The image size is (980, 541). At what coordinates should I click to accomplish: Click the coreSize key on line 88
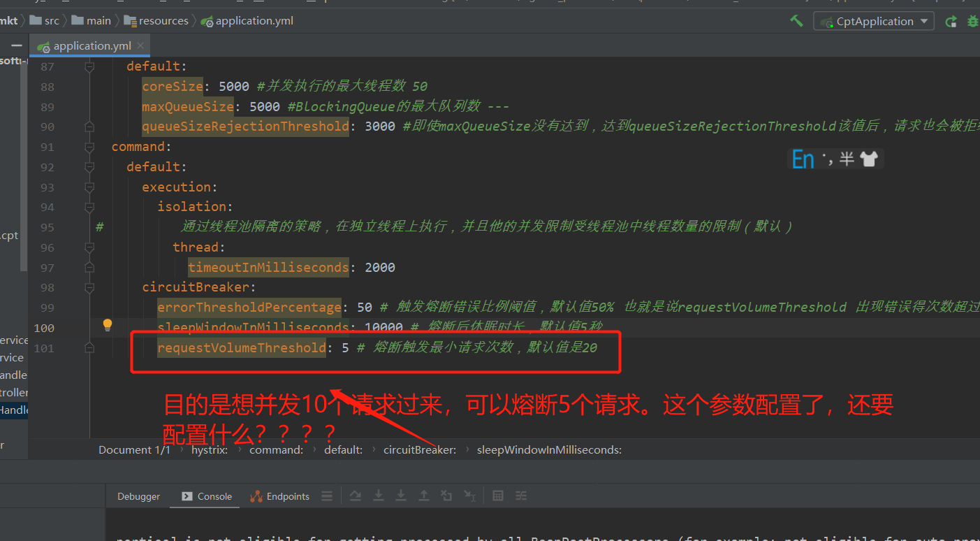(x=173, y=87)
